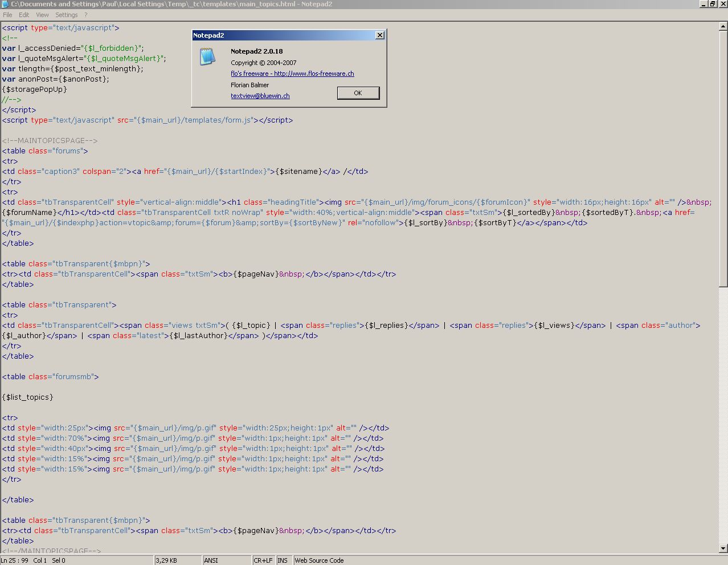The height and width of the screenshot is (565, 728).
Task: Click OK in the About Notepad2 dialog
Action: tap(358, 93)
